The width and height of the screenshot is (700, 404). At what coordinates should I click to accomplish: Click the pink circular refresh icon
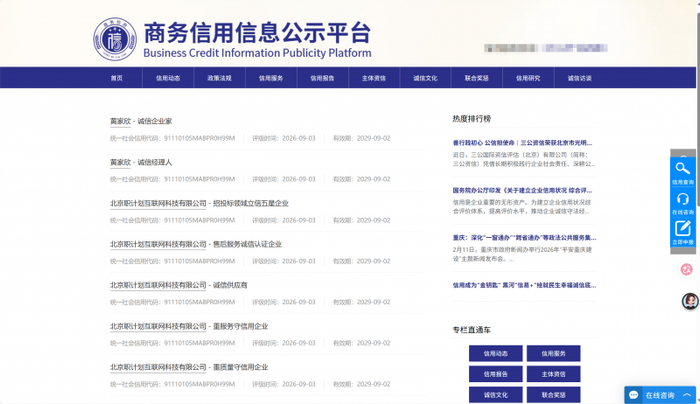click(687, 269)
